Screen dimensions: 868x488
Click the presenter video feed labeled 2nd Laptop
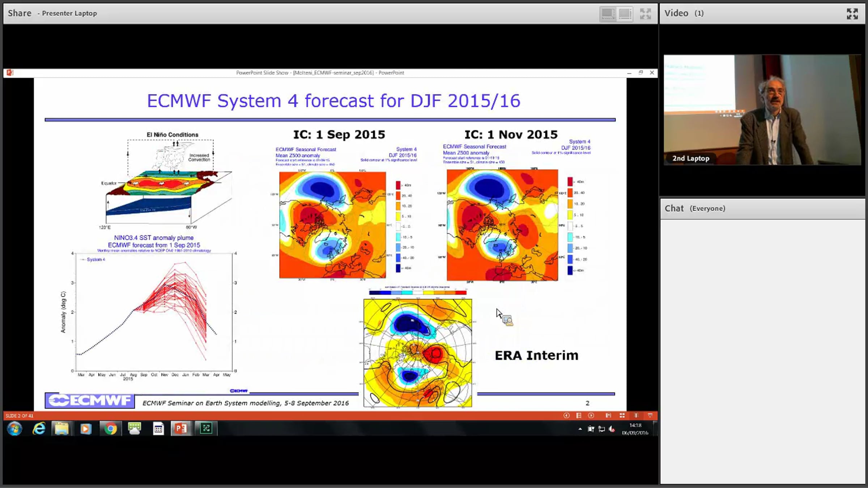point(762,110)
